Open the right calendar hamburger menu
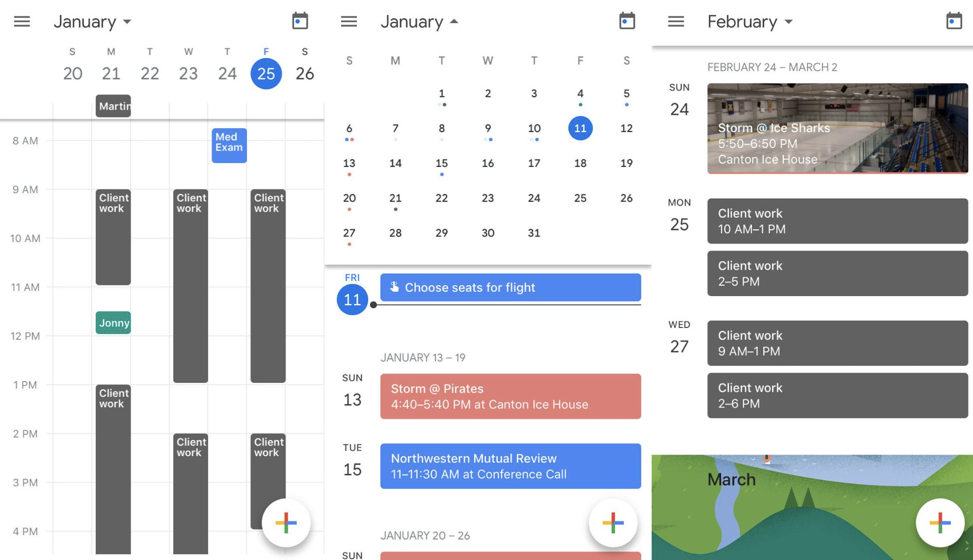This screenshot has height=560, width=973. (x=675, y=21)
